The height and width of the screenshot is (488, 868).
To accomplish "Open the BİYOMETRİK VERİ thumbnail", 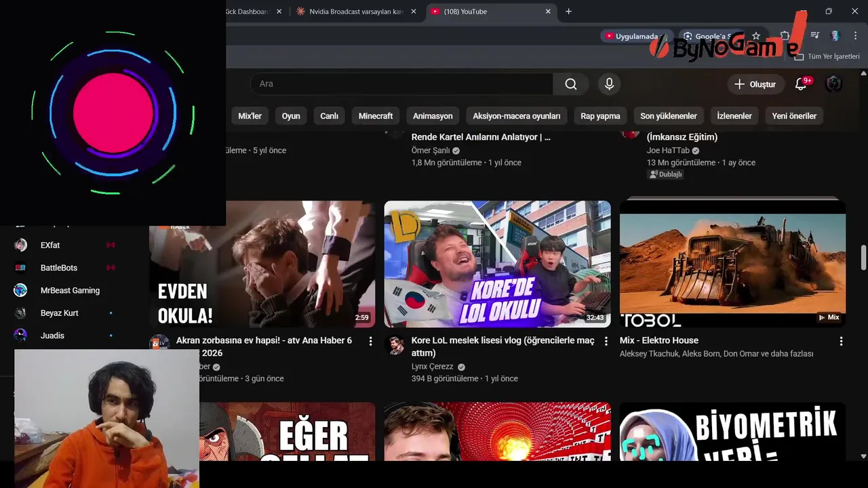I will (732, 432).
